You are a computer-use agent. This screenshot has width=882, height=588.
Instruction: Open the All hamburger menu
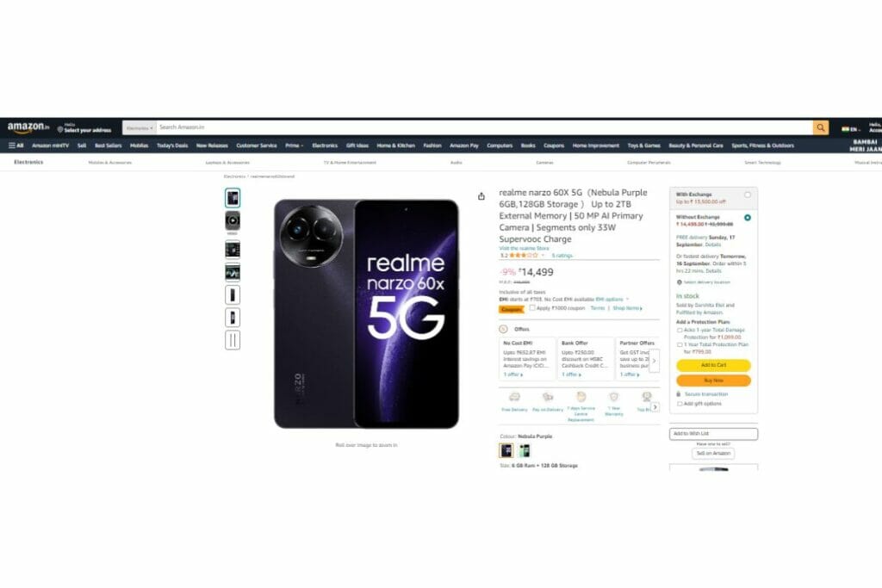(16, 145)
